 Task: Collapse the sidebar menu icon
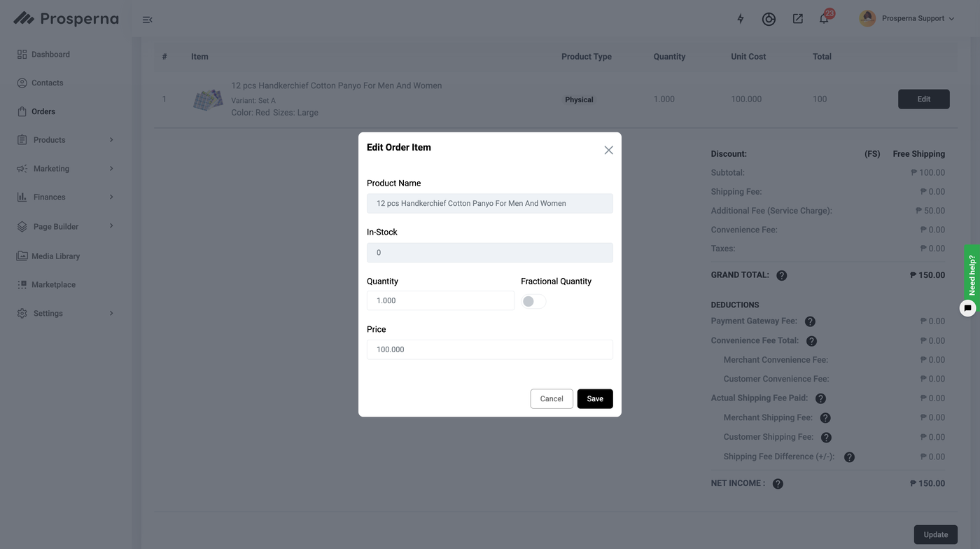tap(147, 20)
